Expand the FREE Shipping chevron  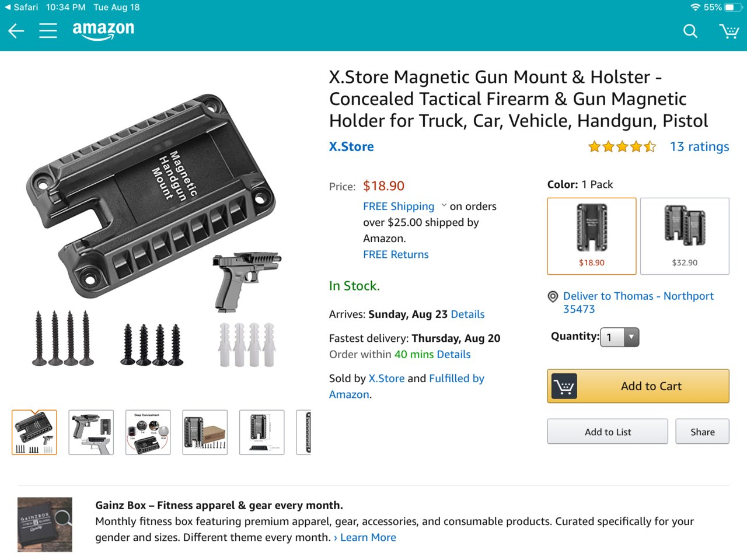click(444, 205)
